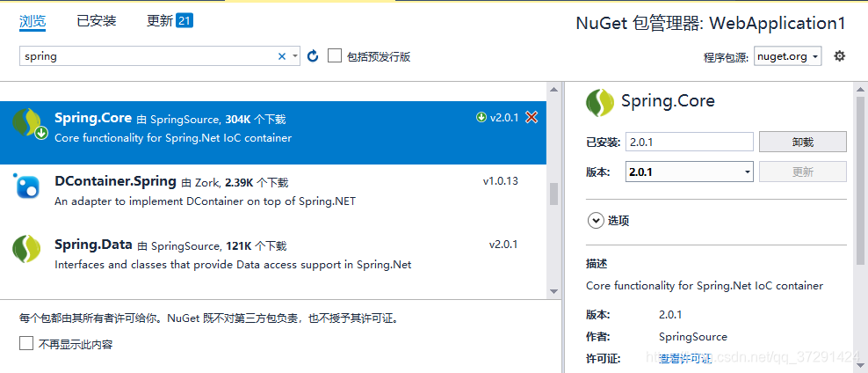Click the Spring.Data description text
The height and width of the screenshot is (373, 868).
(233, 265)
